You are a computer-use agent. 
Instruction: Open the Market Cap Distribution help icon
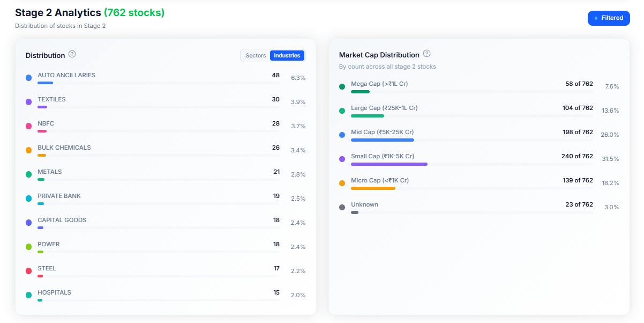pos(426,54)
